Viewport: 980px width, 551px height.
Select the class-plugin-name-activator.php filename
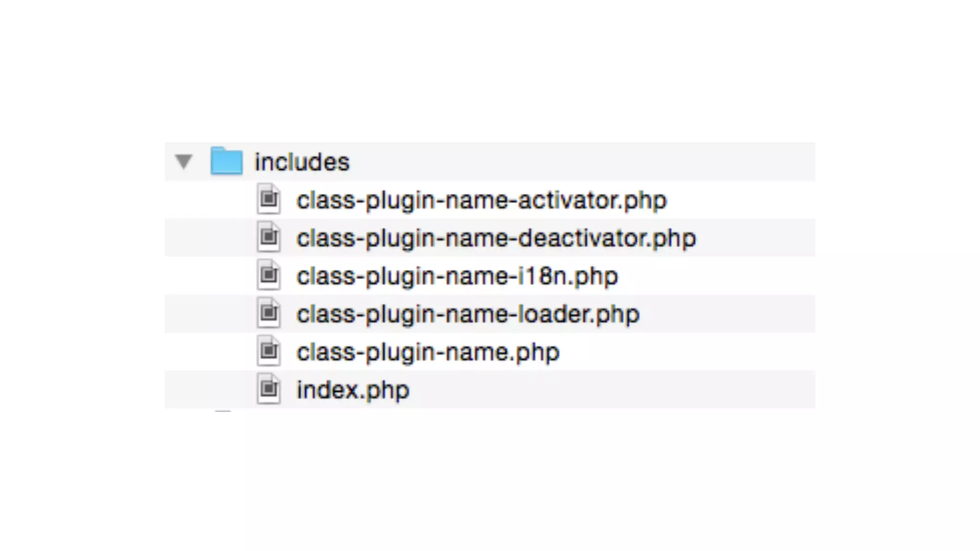click(481, 200)
